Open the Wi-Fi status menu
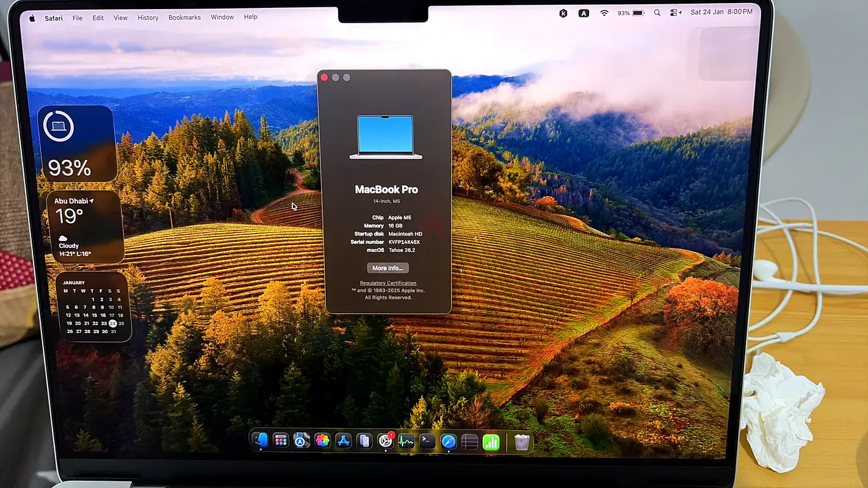 pyautogui.click(x=604, y=13)
